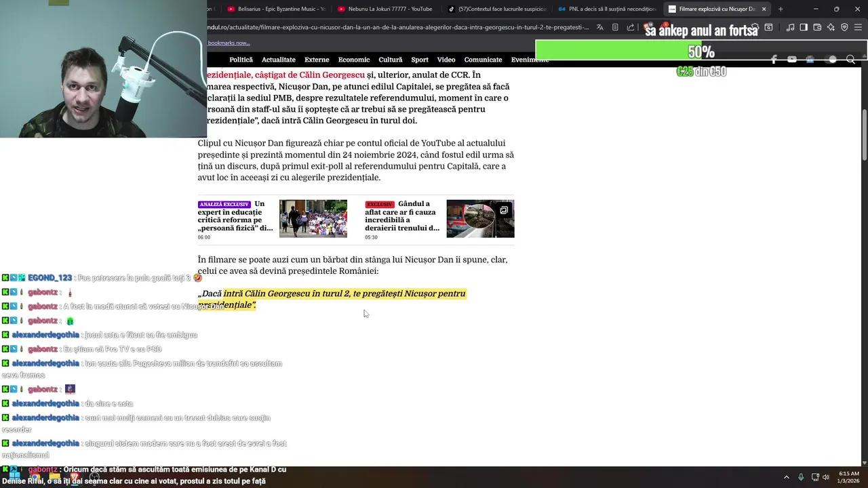
Task: Open the Actualitate menu section
Action: [x=279, y=60]
